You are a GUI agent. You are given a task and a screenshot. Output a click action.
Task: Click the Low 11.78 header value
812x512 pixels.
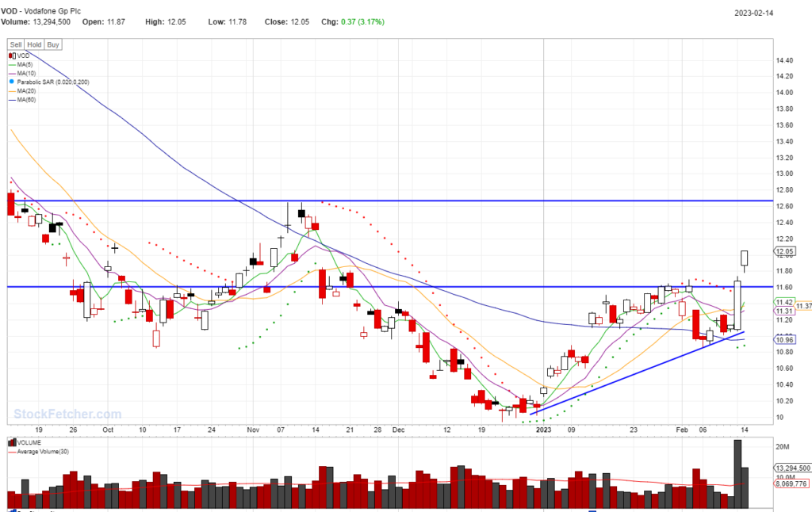pyautogui.click(x=228, y=21)
